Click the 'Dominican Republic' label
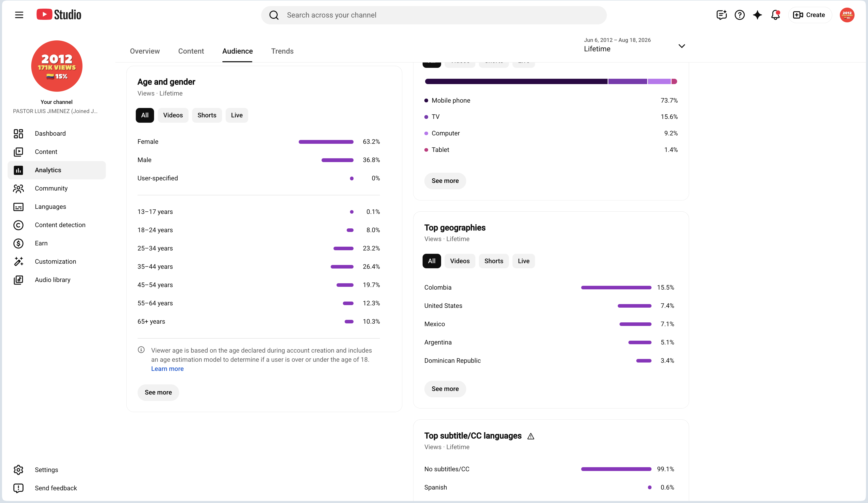868x503 pixels. (x=453, y=361)
